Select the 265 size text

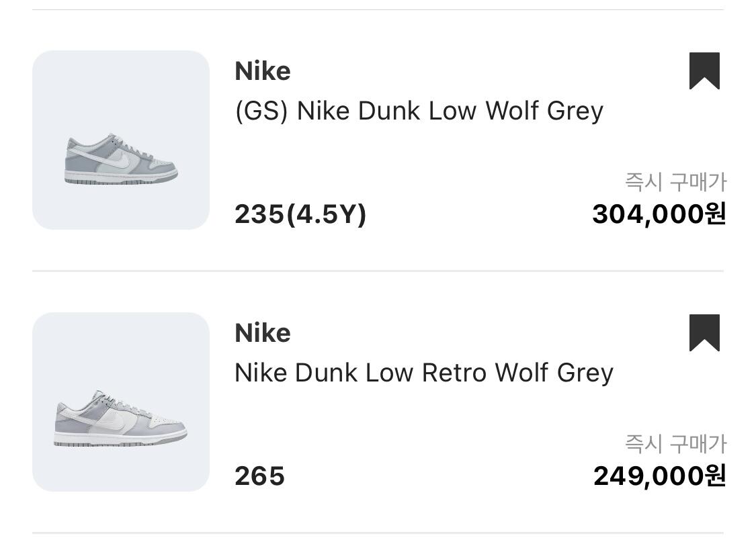pos(259,477)
